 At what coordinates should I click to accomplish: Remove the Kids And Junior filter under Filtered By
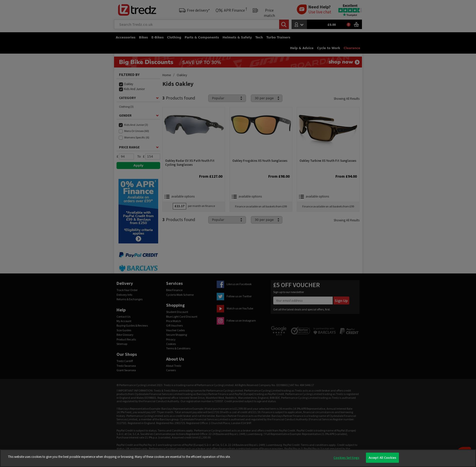(x=121, y=89)
